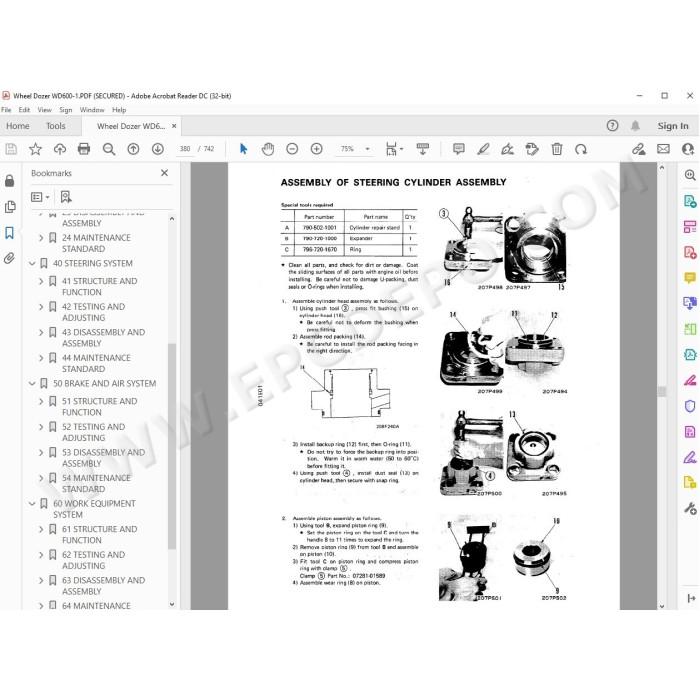Open 61 STRUCTURE AND FUNCTION bookmark
This screenshot has height=700, width=700.
(x=100, y=535)
